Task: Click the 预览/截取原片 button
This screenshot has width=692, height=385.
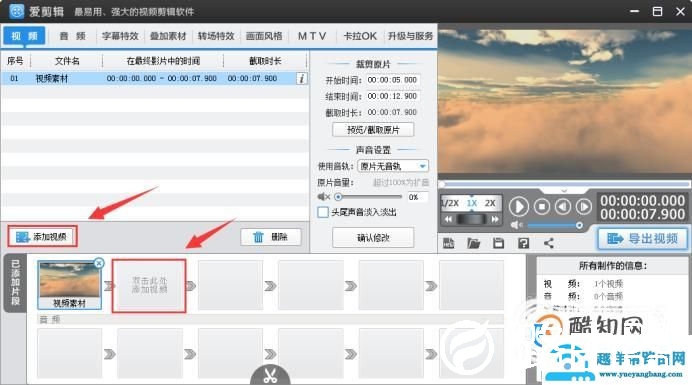Action: click(373, 130)
